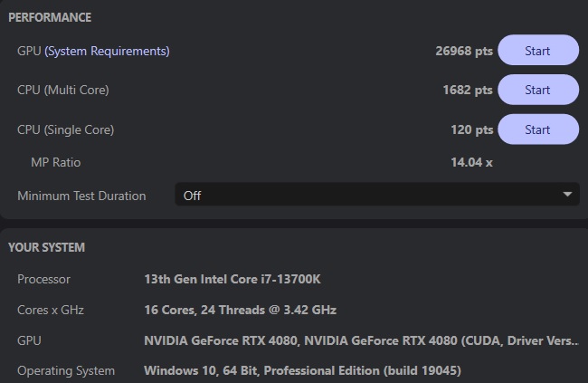The image size is (588, 383).
Task: Click the PERFORMANCE section header
Action: coord(50,17)
